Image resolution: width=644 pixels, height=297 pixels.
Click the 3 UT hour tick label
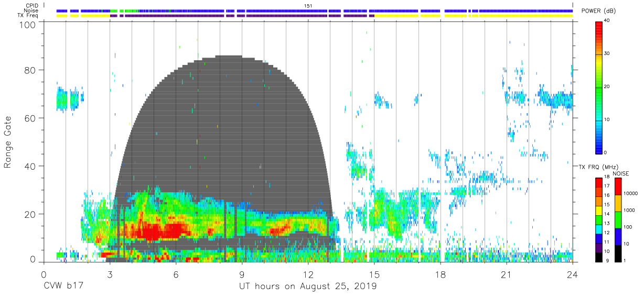click(x=110, y=274)
